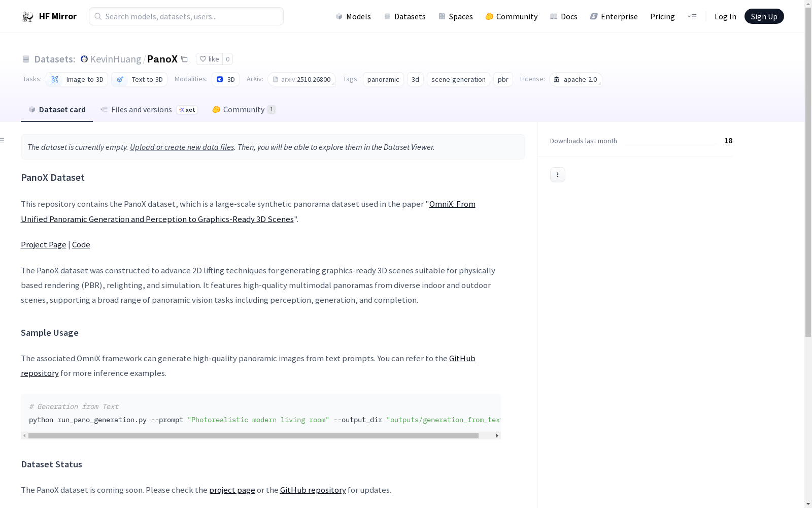
Task: Click the Dataset Status heading
Action: [51, 464]
